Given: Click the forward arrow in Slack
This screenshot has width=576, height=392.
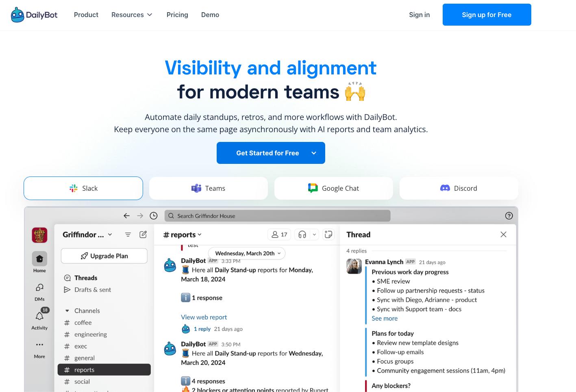Looking at the screenshot, I should 140,216.
